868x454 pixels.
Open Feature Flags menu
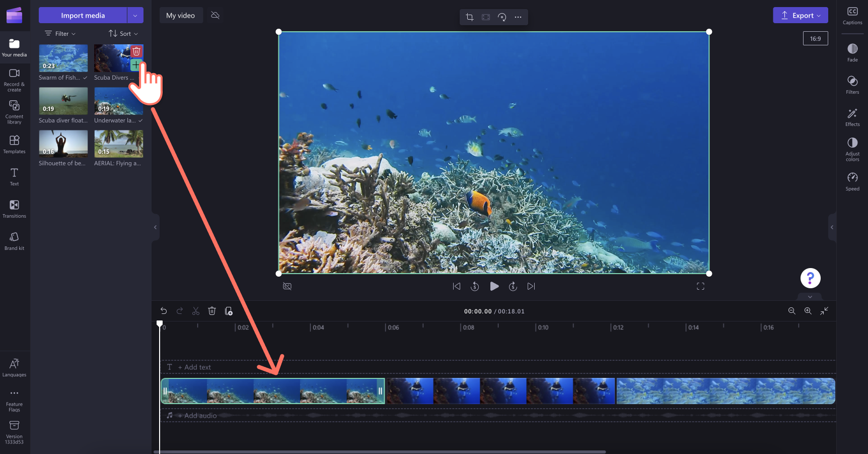(14, 400)
